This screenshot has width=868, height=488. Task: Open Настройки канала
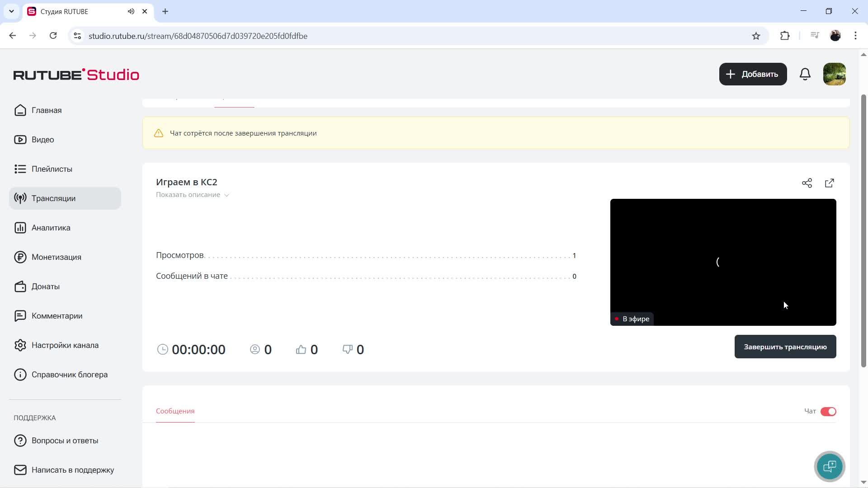[65, 345]
